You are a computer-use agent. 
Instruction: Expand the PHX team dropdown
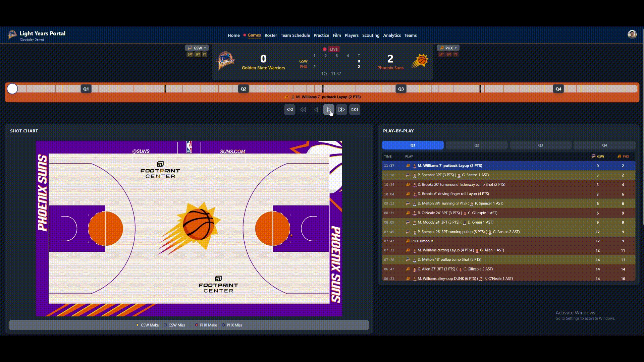(448, 48)
